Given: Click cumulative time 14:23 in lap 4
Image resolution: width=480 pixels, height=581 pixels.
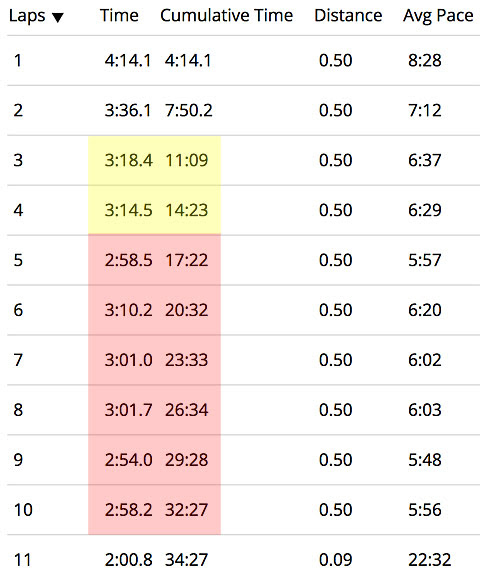Looking at the screenshot, I should (186, 210).
